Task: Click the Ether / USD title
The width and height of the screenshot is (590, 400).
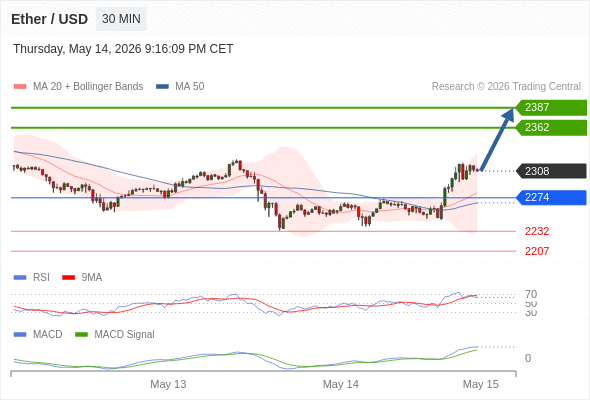Action: coord(49,19)
